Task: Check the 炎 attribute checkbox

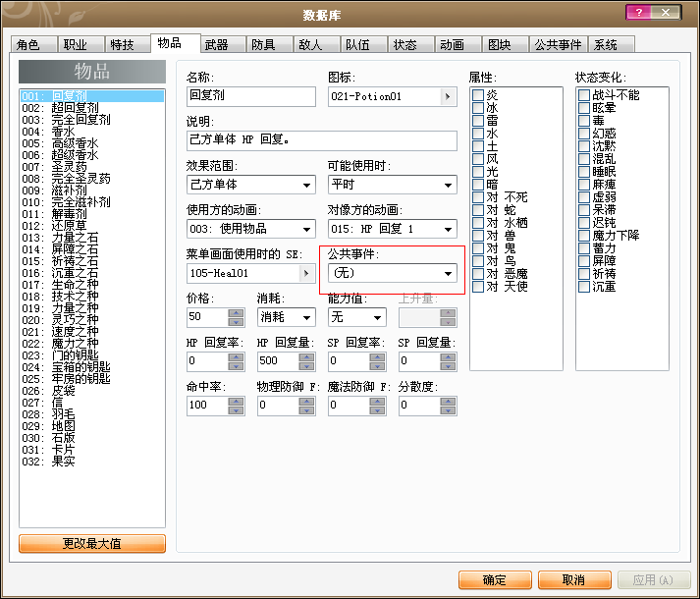Action: 478,94
